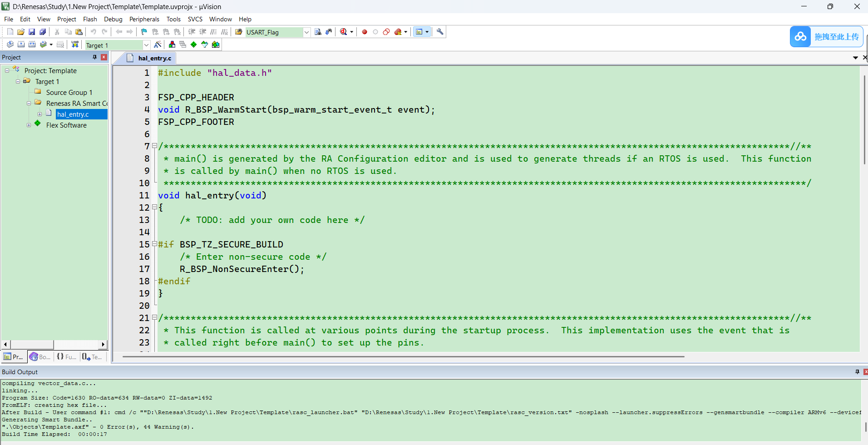Toggle enable/disable breakpoint white circle icon
868x445 pixels.
[375, 32]
